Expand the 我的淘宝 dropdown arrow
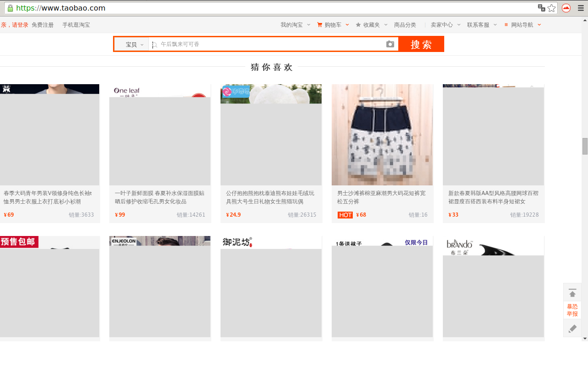The height and width of the screenshot is (368, 588). coord(309,25)
